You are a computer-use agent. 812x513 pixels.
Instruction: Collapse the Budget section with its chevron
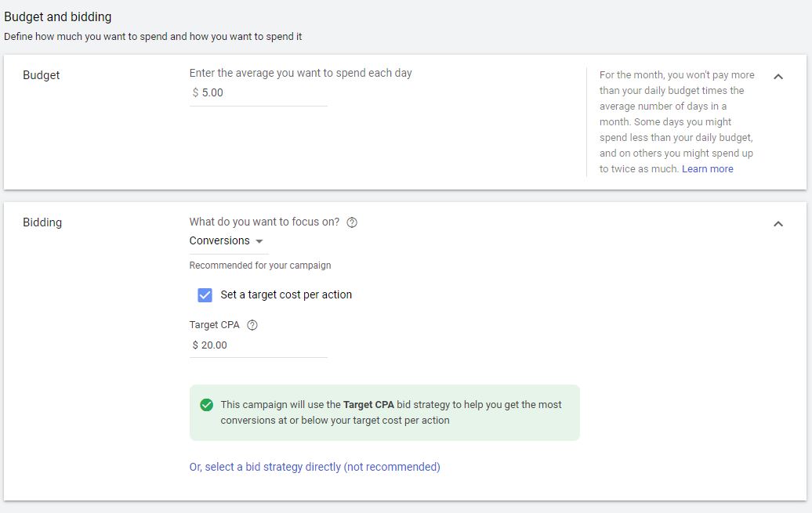[778, 77]
